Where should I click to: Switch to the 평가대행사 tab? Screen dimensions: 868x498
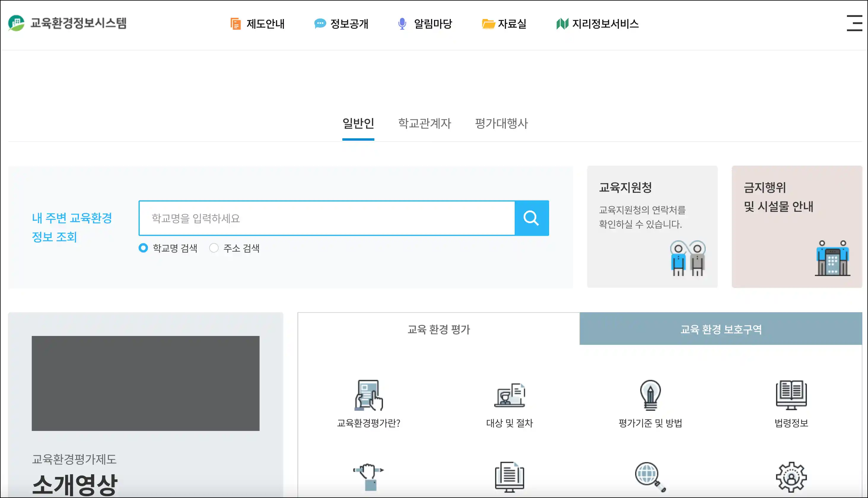point(502,123)
